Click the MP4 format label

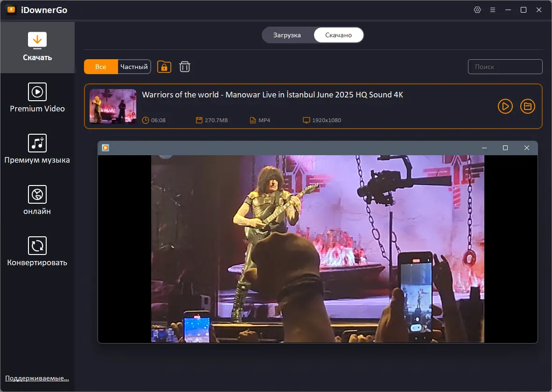[264, 120]
